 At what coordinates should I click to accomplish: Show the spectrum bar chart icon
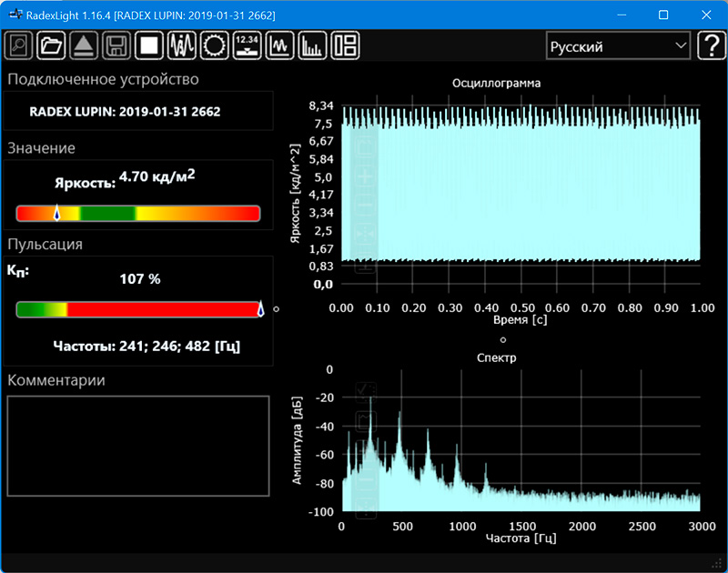coord(312,45)
